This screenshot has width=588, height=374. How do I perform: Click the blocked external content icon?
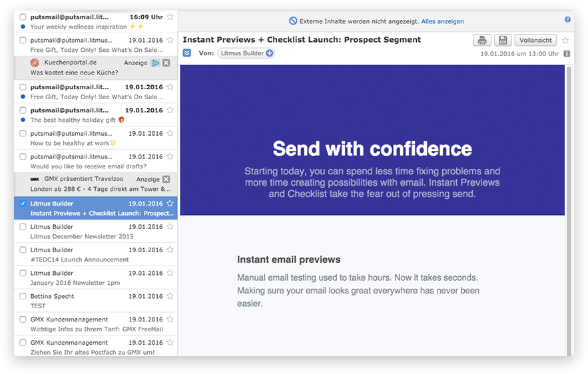(x=293, y=21)
